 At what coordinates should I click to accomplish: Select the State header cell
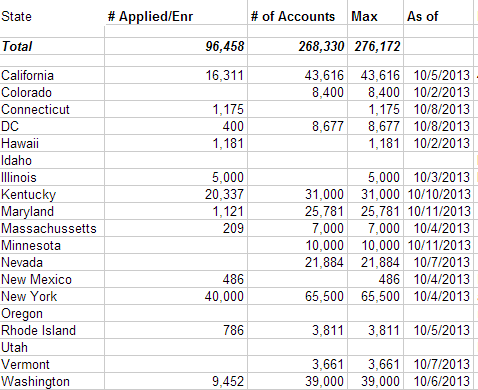(x=52, y=16)
